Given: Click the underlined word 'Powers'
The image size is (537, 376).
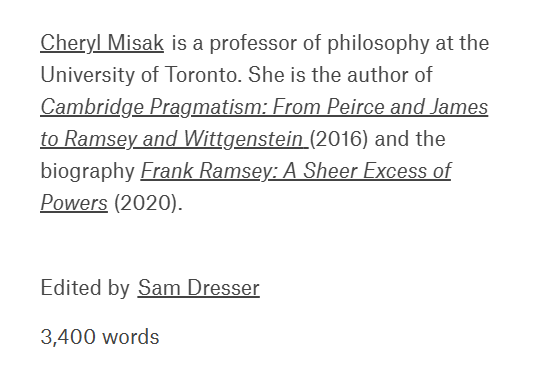Looking at the screenshot, I should 74,203.
